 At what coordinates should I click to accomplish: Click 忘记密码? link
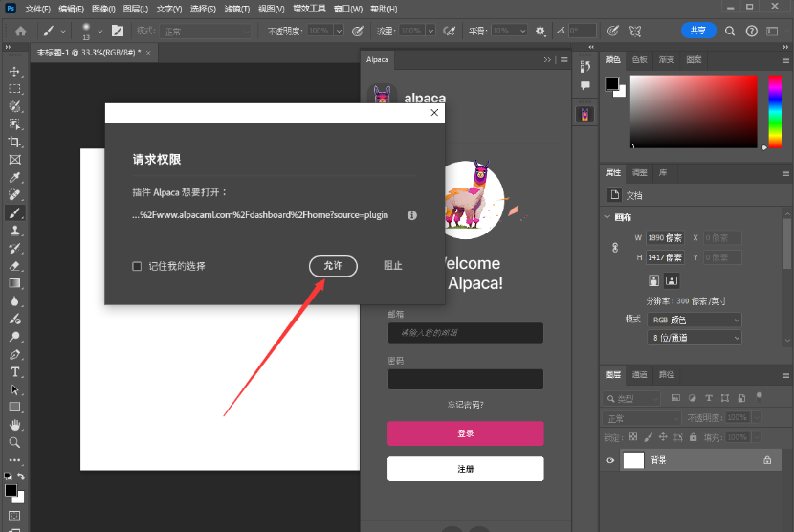pos(465,405)
